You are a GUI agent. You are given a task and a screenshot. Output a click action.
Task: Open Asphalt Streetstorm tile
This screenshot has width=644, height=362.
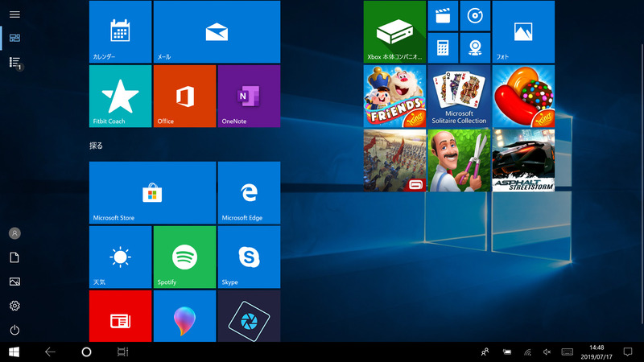[524, 160]
